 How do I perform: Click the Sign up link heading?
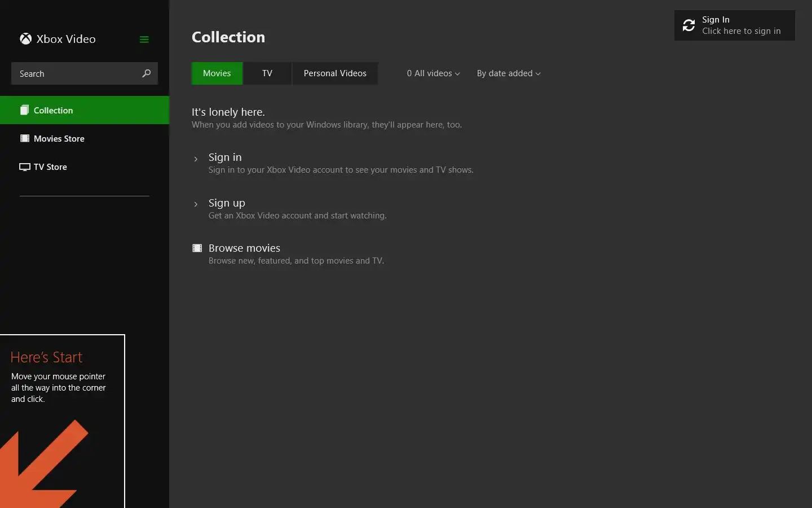pyautogui.click(x=227, y=203)
